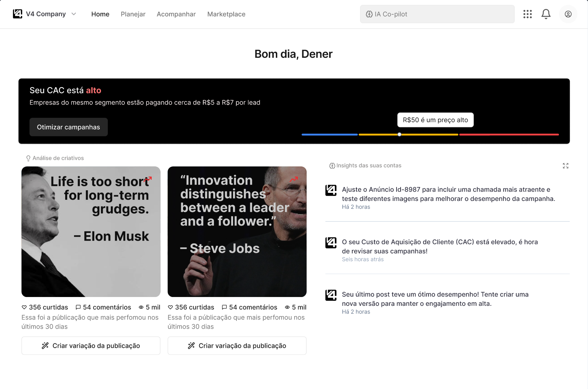
Task: Click the blue low-price slider segment
Action: pyautogui.click(x=330, y=134)
